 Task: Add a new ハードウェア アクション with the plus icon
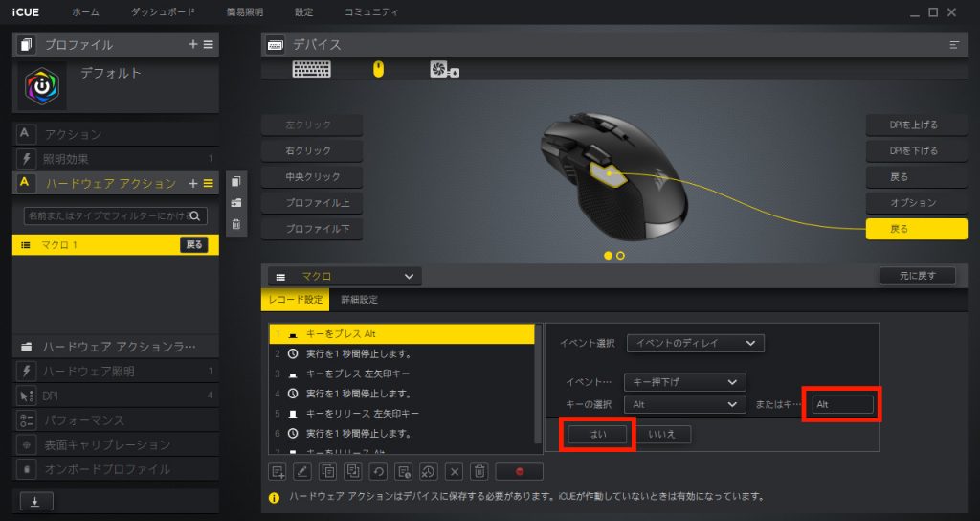pos(193,183)
